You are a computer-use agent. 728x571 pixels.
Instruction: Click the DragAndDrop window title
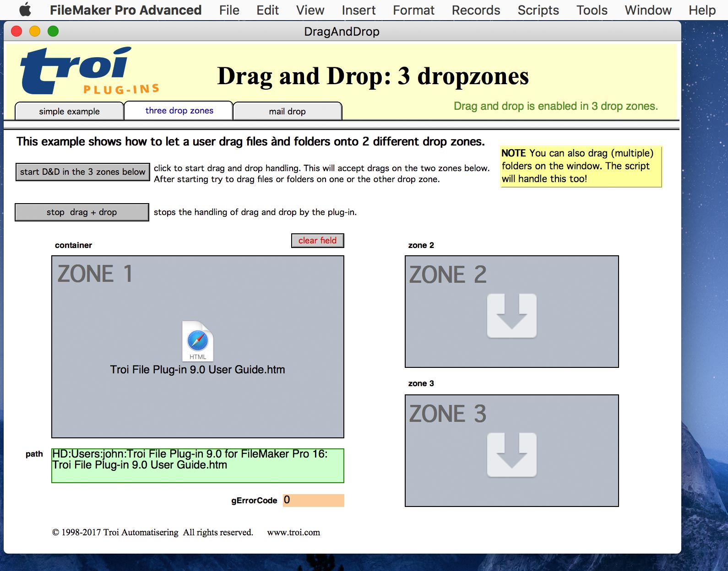point(342,32)
